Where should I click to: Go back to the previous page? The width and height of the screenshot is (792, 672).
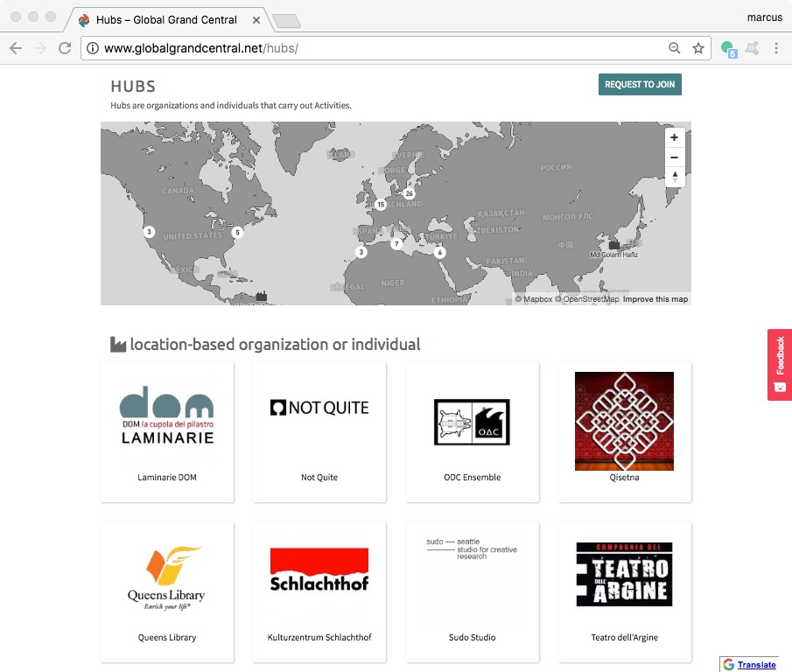point(16,48)
